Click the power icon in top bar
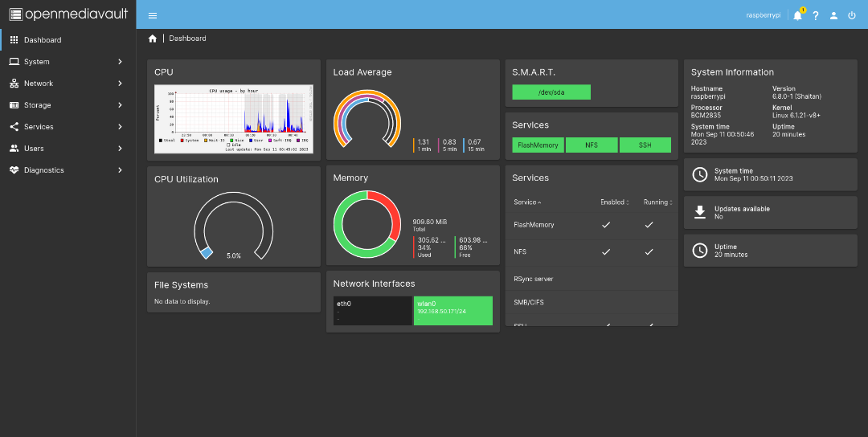This screenshot has width=868, height=437. (852, 15)
